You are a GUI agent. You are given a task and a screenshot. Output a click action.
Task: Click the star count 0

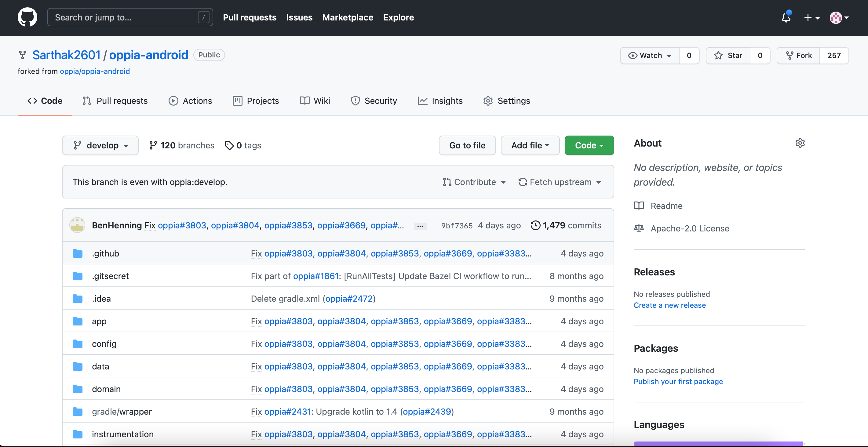point(760,55)
